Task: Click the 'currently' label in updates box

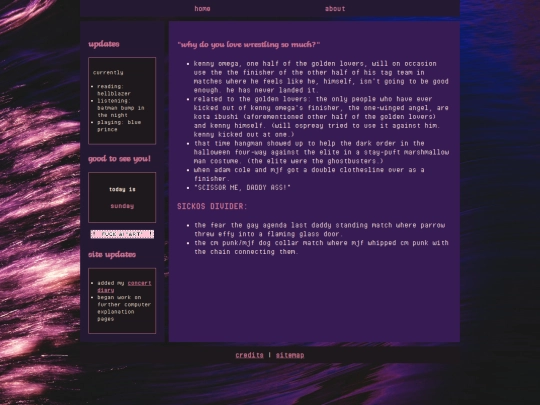Action: (x=108, y=72)
